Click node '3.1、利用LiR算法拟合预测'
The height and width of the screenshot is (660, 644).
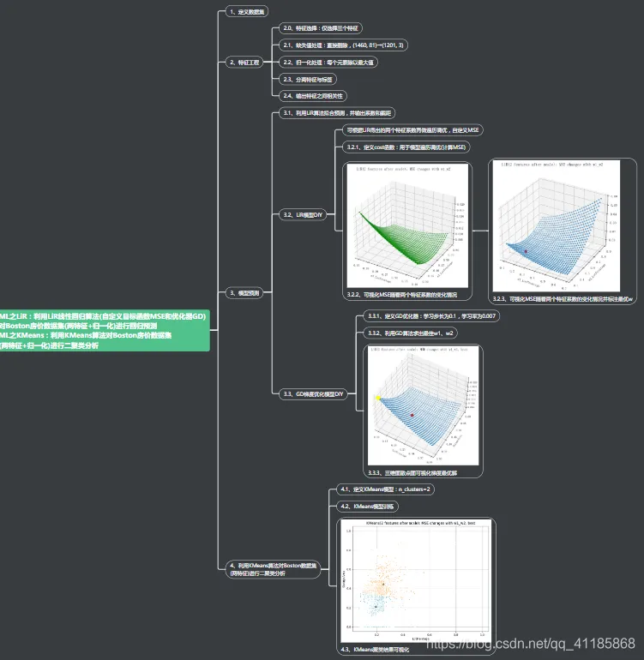tap(337, 113)
